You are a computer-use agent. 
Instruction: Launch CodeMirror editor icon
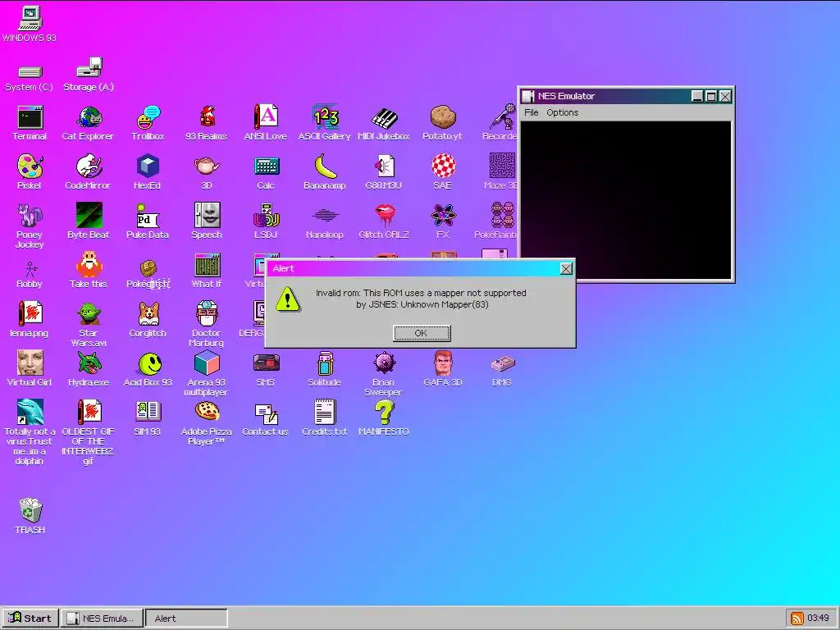pos(89,167)
